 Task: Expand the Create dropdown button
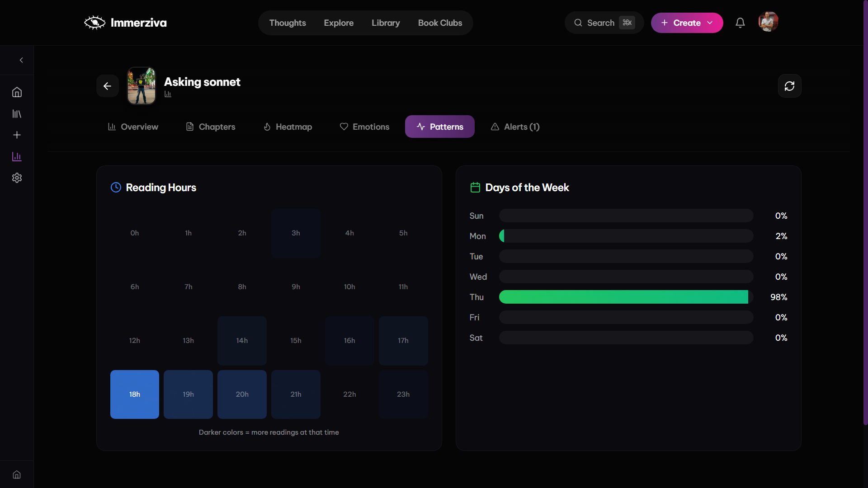point(687,23)
